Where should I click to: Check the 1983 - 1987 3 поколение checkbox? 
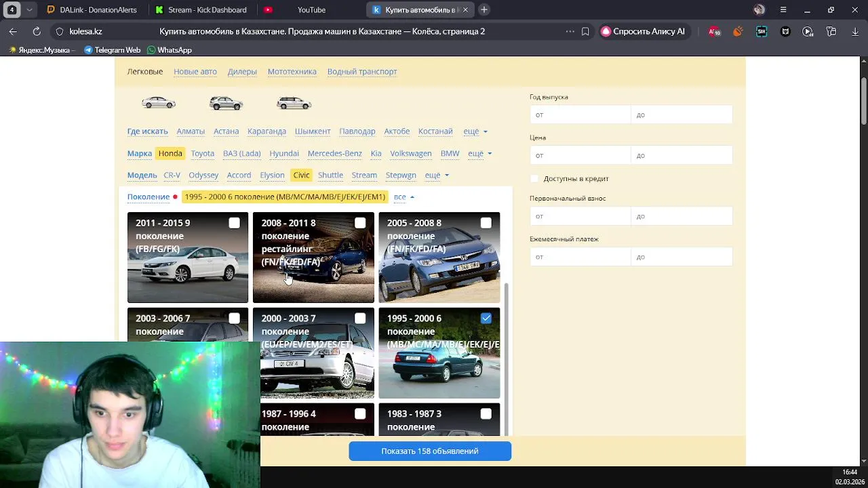(x=486, y=413)
